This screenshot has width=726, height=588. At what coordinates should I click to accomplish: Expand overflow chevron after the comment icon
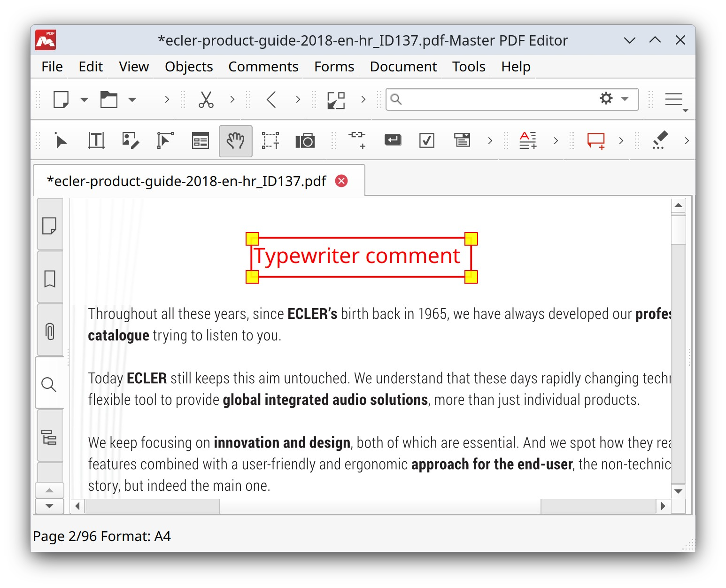(621, 140)
